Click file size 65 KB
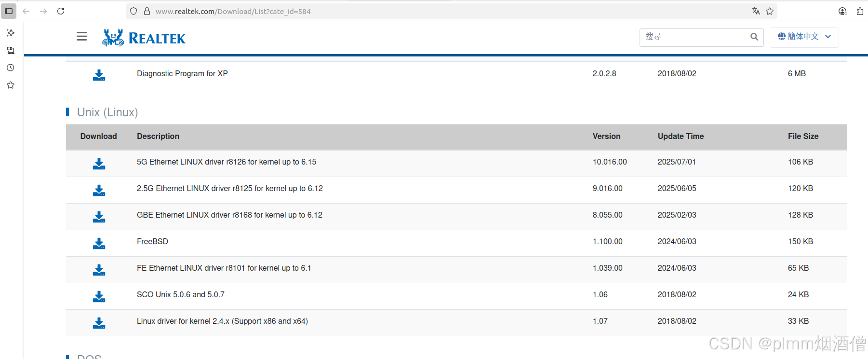The height and width of the screenshot is (359, 868). click(x=798, y=268)
